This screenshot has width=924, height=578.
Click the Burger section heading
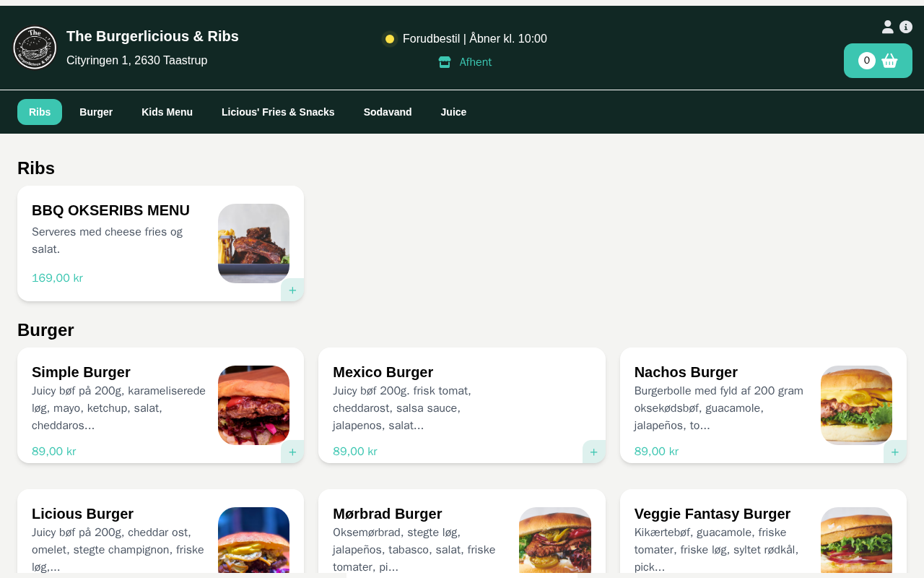click(45, 330)
